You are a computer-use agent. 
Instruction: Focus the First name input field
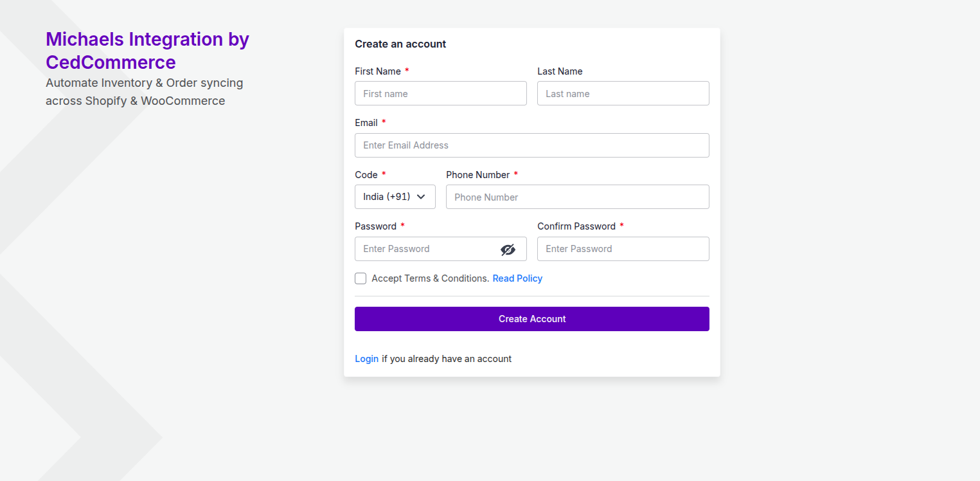point(440,93)
